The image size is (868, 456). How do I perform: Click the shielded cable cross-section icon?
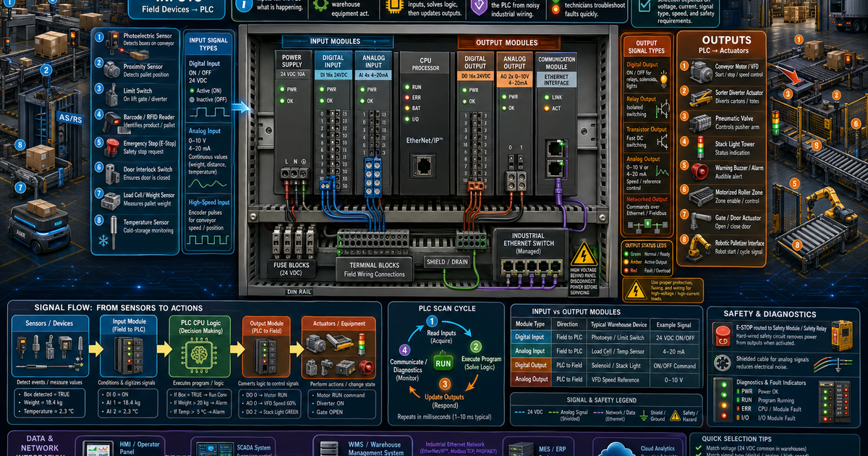pos(723,363)
